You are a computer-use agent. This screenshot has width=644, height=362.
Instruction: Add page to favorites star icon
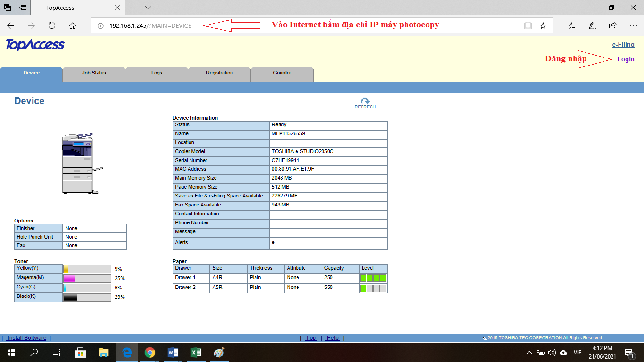coord(543,25)
